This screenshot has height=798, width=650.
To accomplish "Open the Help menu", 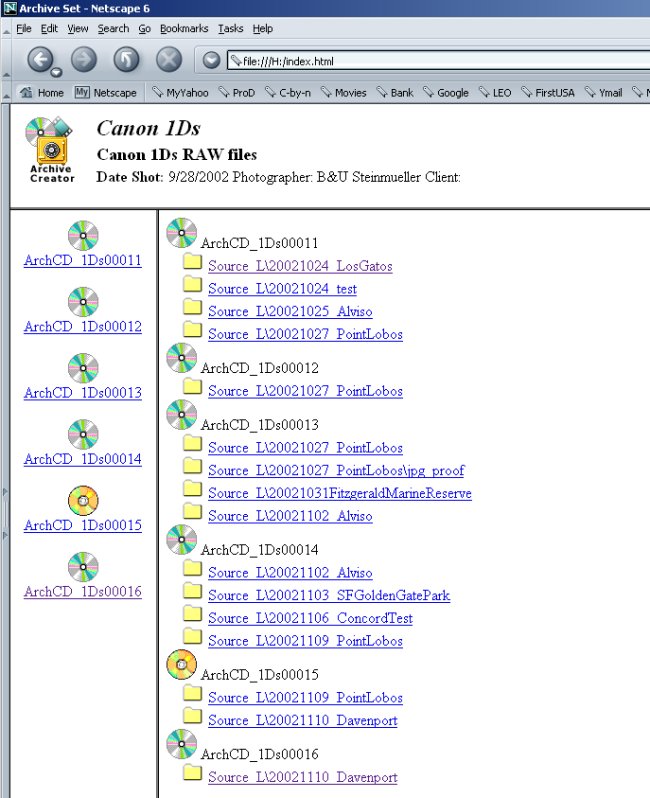I will coord(263,29).
